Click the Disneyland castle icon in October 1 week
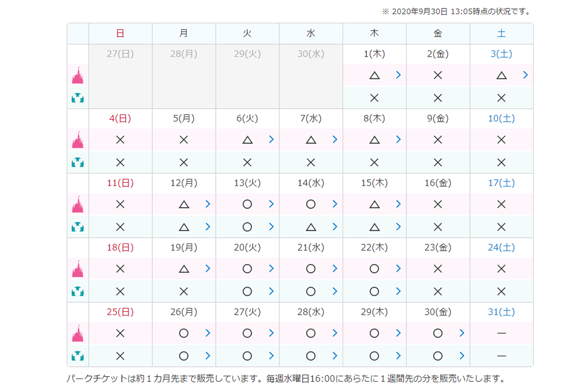Screen dimensions: 588x392 pyautogui.click(x=78, y=75)
